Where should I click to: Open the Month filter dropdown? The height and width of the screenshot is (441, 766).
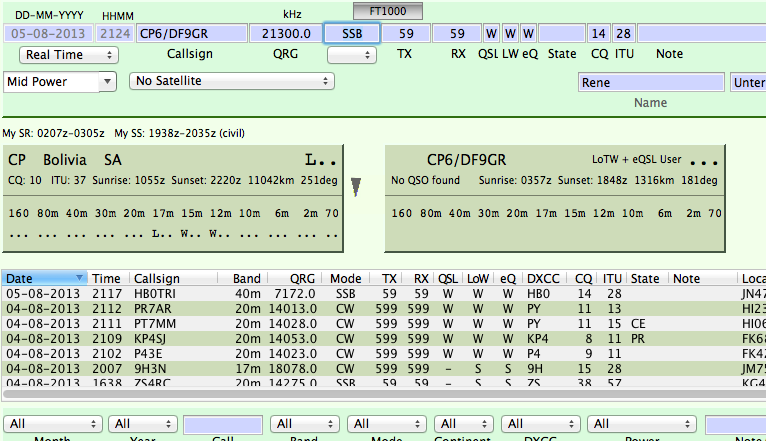pos(53,424)
